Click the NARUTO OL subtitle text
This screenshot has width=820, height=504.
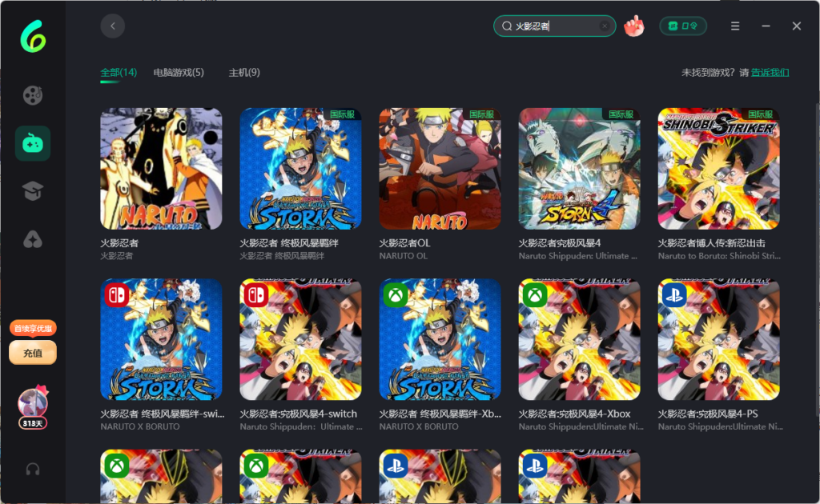point(404,256)
